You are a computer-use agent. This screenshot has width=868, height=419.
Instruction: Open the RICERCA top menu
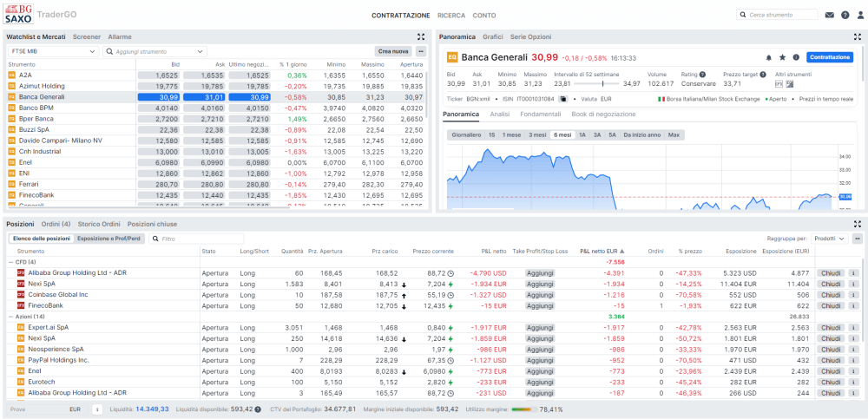click(451, 16)
